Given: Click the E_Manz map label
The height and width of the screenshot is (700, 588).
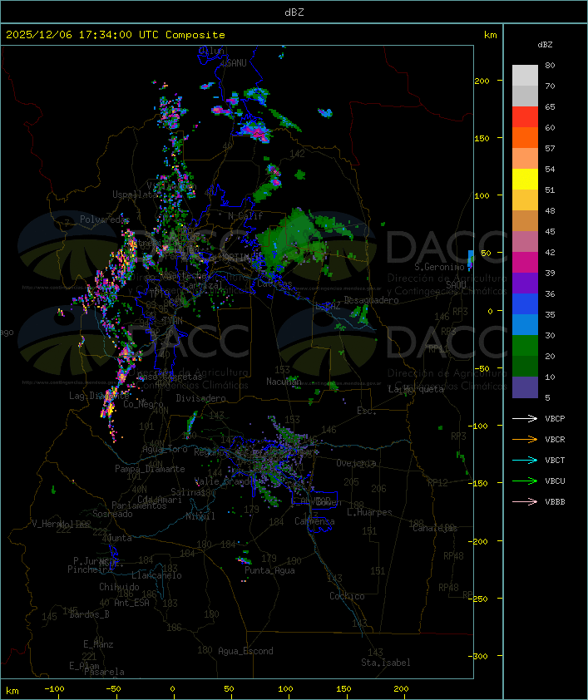Looking at the screenshot, I should [98, 644].
